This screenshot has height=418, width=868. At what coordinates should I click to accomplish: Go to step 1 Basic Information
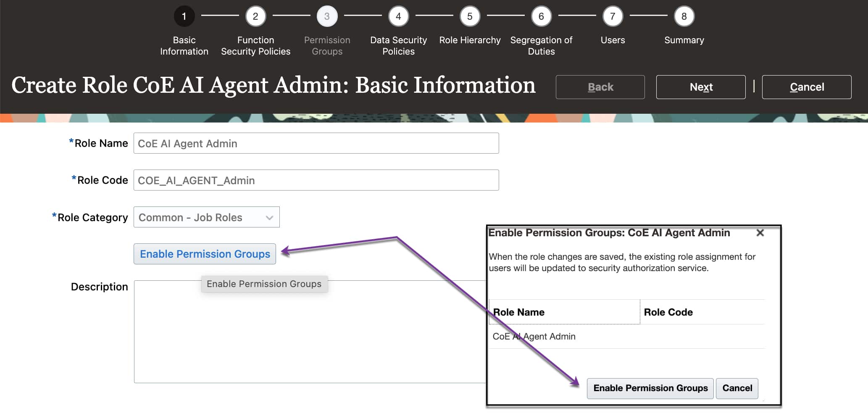[x=184, y=16]
